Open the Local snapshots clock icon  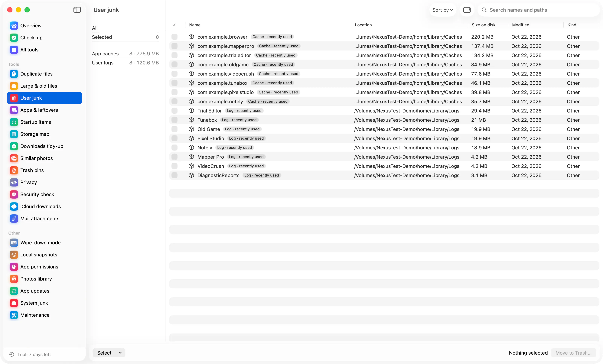[14, 255]
